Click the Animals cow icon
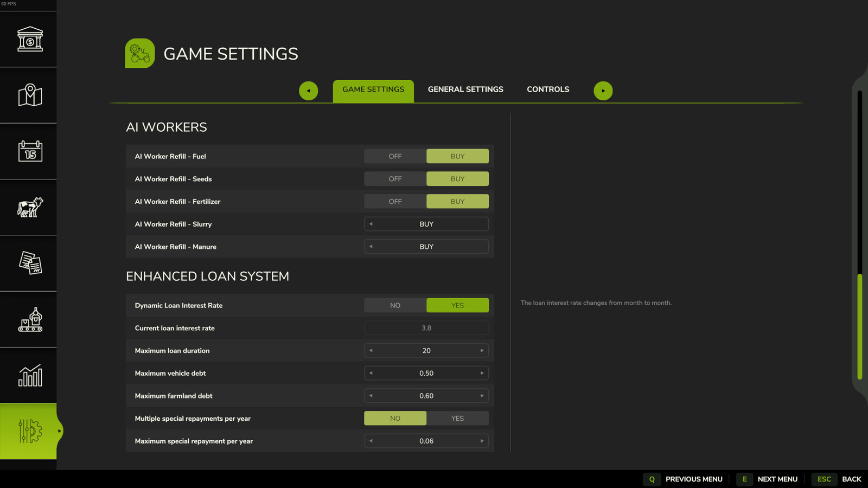 click(x=29, y=208)
